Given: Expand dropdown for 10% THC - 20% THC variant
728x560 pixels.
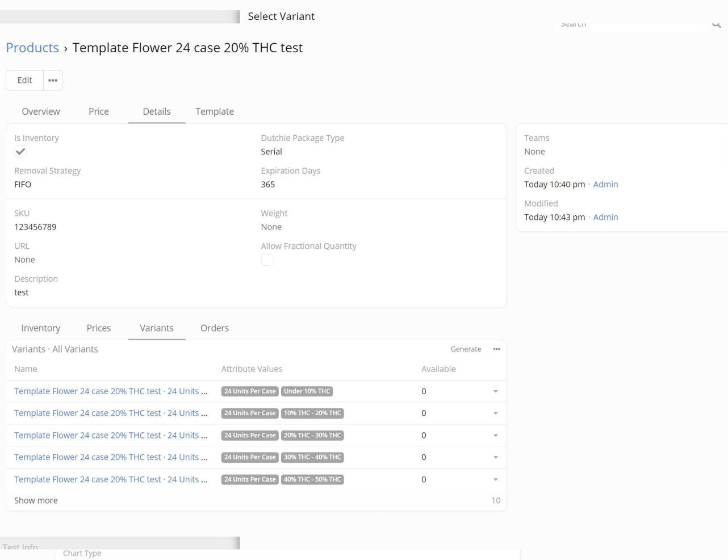Looking at the screenshot, I should 495,413.
